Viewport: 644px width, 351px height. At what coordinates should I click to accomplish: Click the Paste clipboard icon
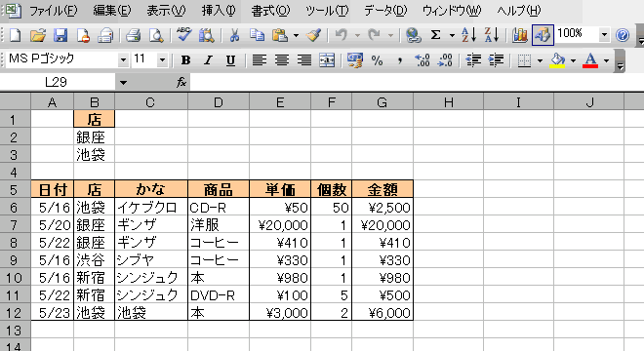coord(280,35)
